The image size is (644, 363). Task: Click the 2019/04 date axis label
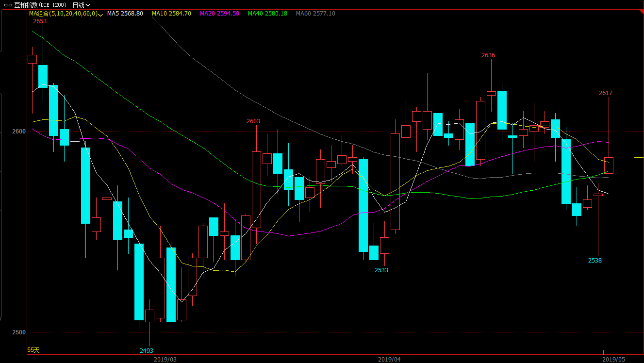pyautogui.click(x=390, y=360)
